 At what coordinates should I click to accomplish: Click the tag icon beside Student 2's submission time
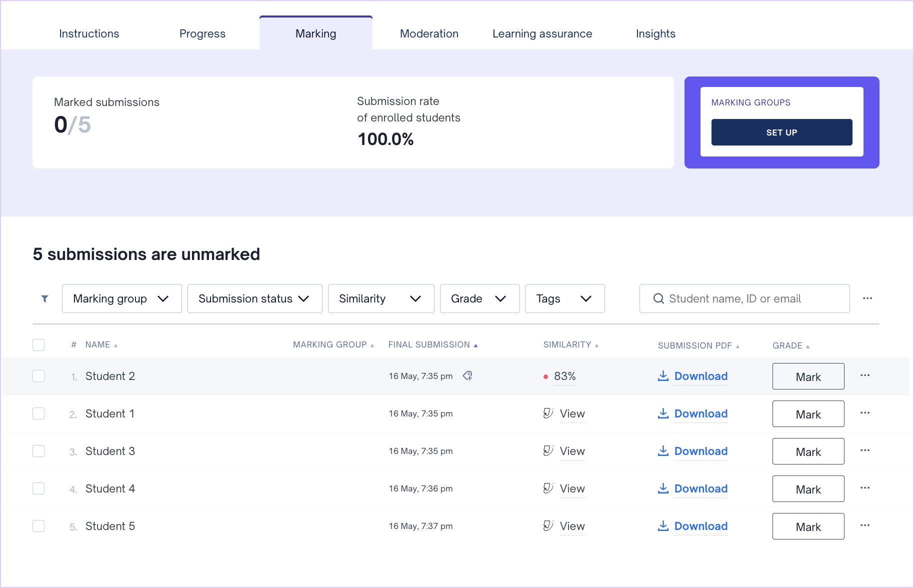point(467,375)
